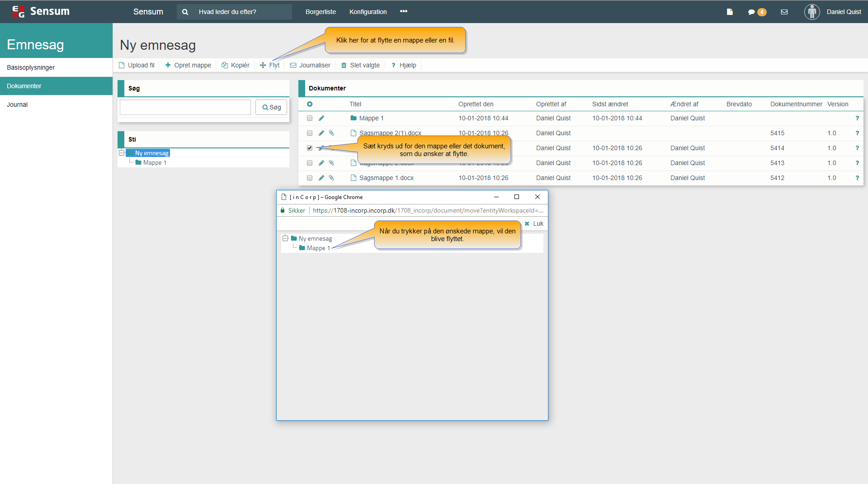Viewport: 868px width, 484px height.
Task: Open the three-dots more menu in header
Action: [x=404, y=11]
